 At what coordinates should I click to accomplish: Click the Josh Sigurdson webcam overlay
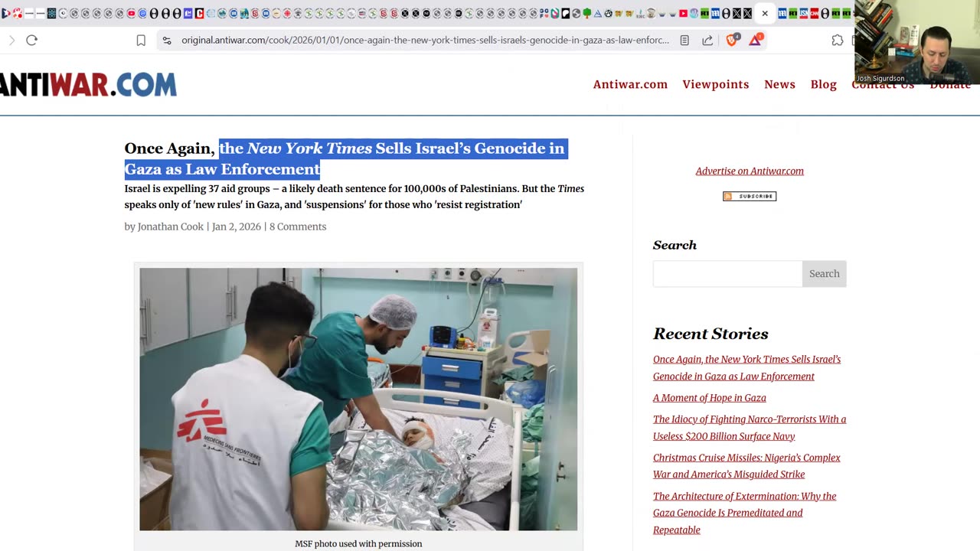click(x=917, y=42)
